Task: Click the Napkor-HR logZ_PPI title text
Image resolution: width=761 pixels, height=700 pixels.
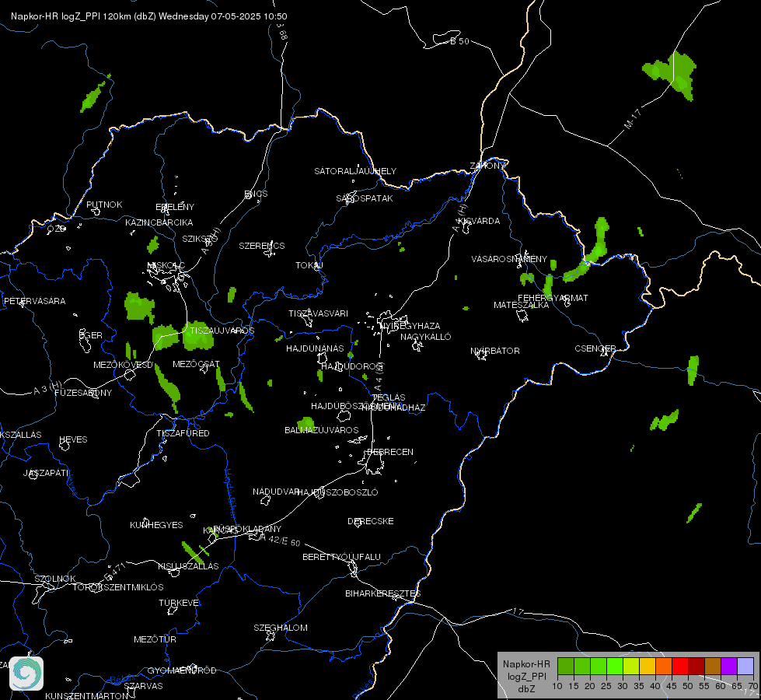Action: [x=149, y=16]
